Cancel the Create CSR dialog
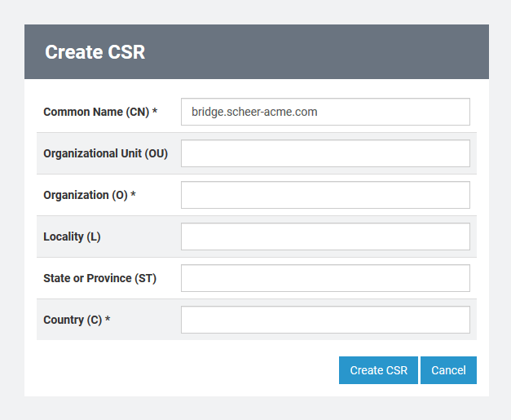The height and width of the screenshot is (420, 511). (x=448, y=370)
